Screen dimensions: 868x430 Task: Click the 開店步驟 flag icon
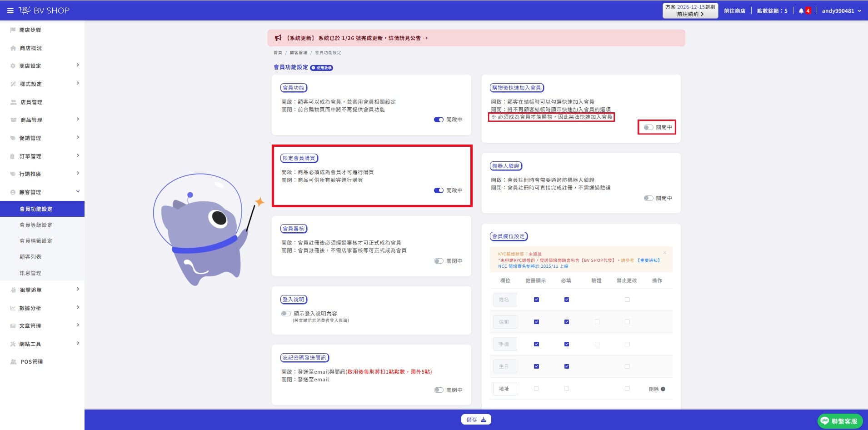[x=13, y=30]
